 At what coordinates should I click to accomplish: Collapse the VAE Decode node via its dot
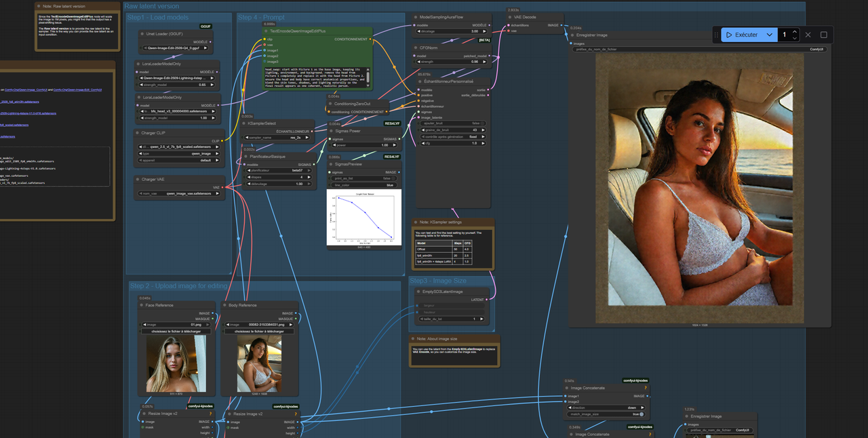(x=510, y=17)
